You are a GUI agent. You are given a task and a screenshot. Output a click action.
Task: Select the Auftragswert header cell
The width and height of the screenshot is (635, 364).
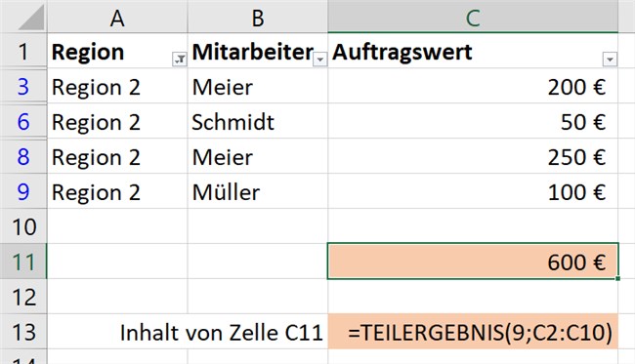pyautogui.click(x=473, y=51)
